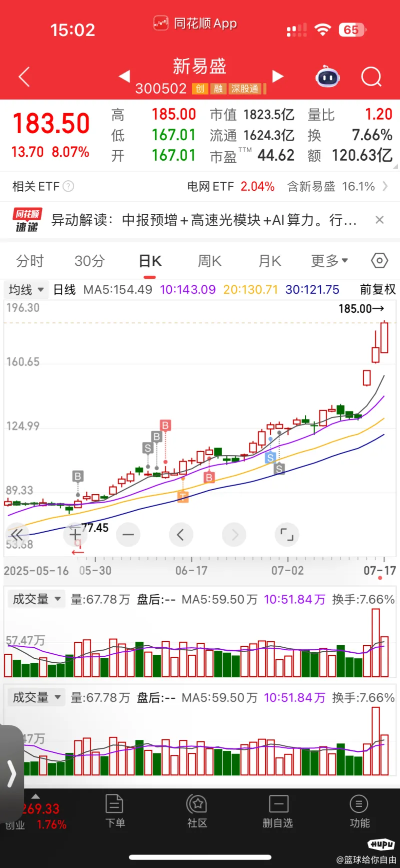400x868 pixels.
Task: Open 社区 community section
Action: [197, 811]
